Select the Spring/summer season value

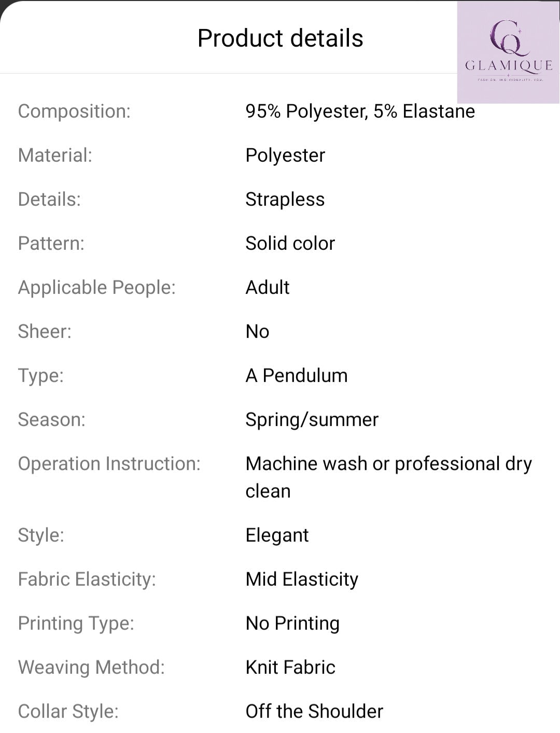coord(312,420)
